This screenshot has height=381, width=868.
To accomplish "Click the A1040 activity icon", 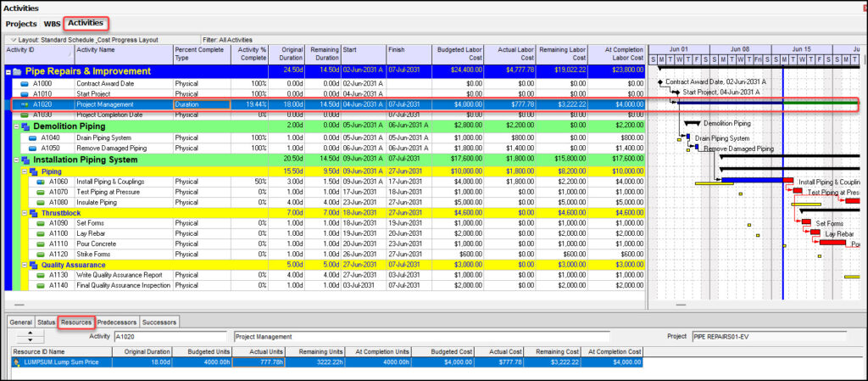I will pos(33,138).
